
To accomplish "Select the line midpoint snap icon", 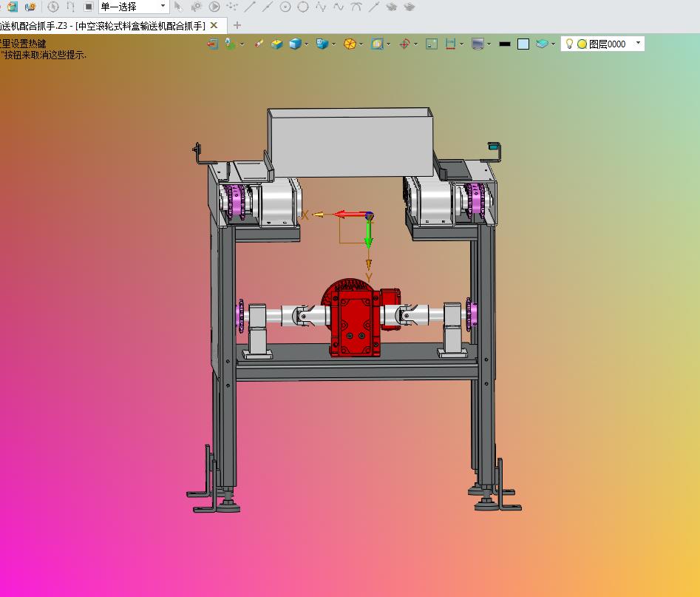I will point(268,7).
